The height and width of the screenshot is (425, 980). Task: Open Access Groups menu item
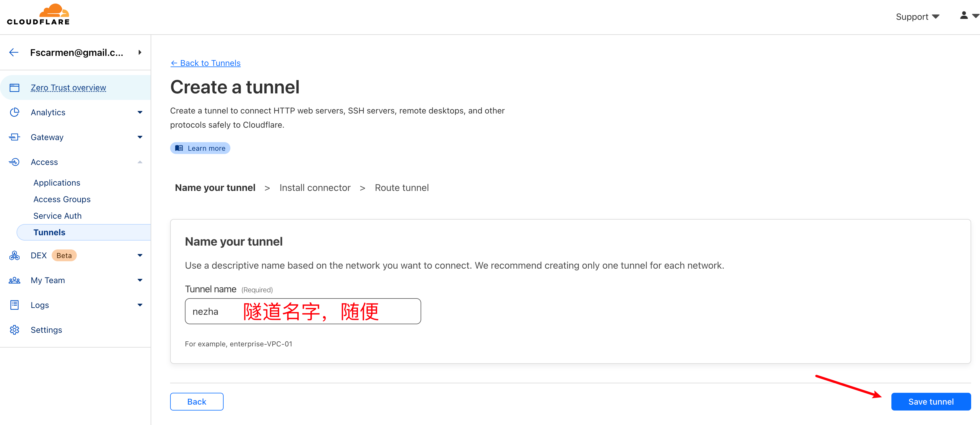tap(62, 199)
